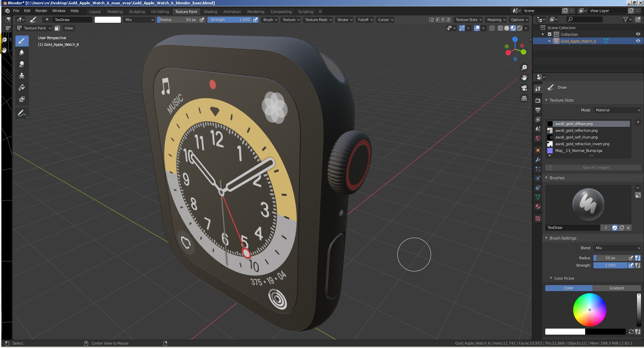
Task: Toggle the camera view icon
Action: (524, 88)
